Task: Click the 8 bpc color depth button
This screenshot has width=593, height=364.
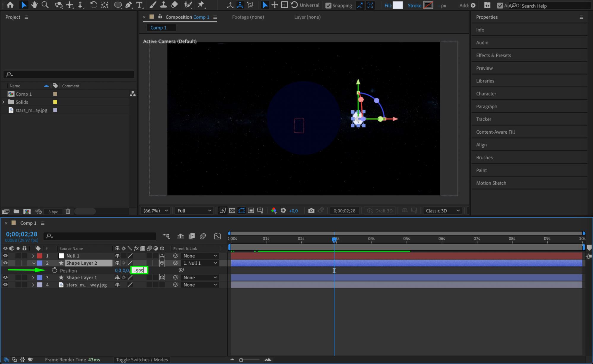Action: pos(53,212)
